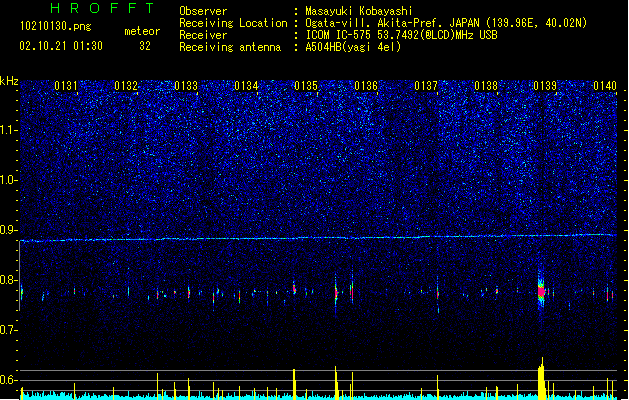The height and width of the screenshot is (400, 629).
Task: Select ICOM IC-575 53.7492 MHz receiver text
Action: click(402, 35)
